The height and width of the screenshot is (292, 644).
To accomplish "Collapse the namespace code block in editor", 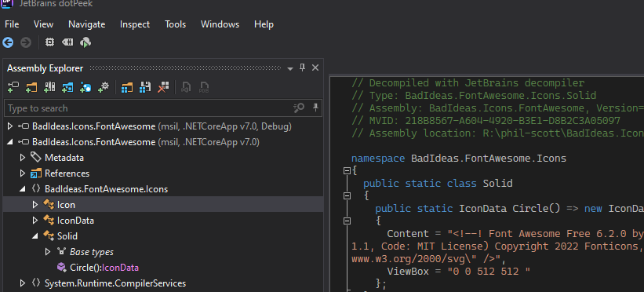I will coord(347,170).
